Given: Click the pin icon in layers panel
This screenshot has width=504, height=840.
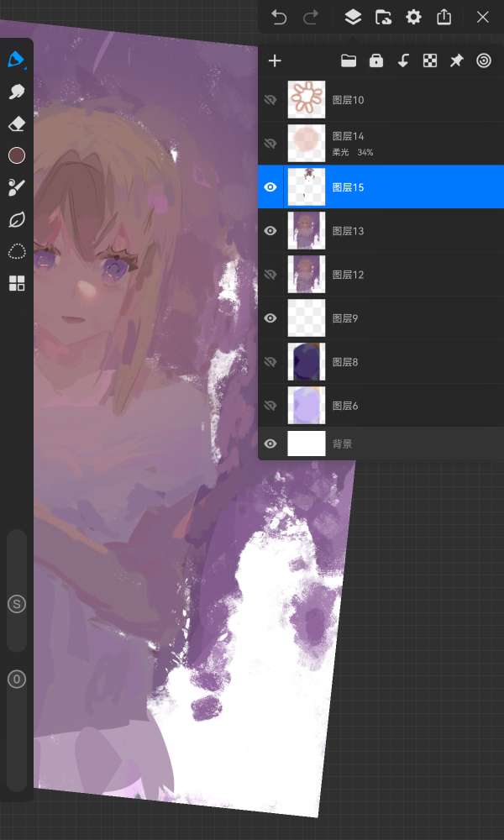Looking at the screenshot, I should 456,60.
